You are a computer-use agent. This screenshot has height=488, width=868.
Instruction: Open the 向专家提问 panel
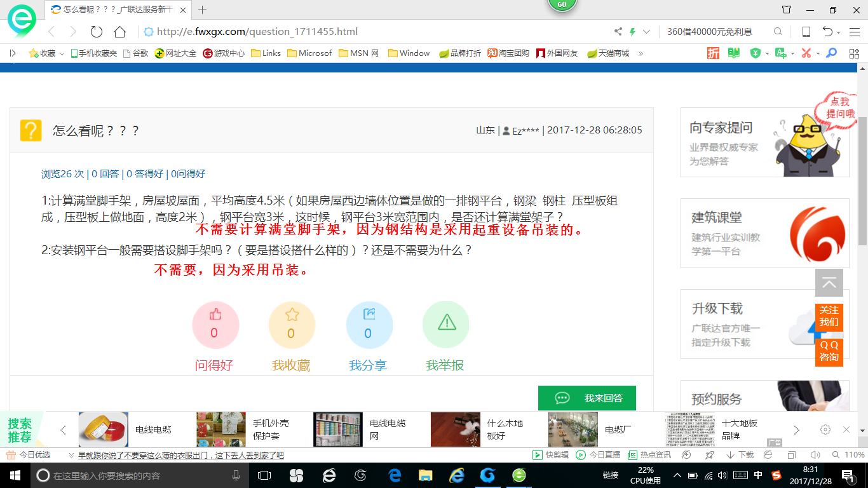(x=764, y=142)
